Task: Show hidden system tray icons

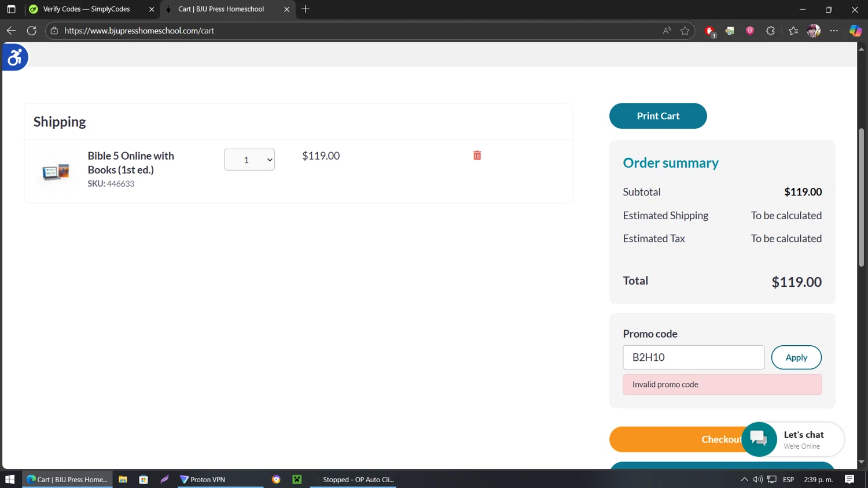Action: click(744, 479)
